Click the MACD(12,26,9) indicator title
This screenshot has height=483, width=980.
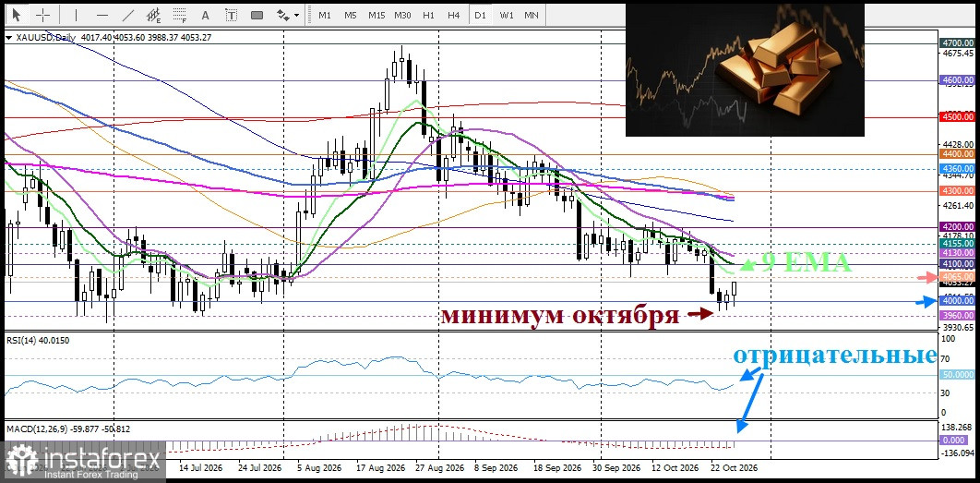[68, 429]
